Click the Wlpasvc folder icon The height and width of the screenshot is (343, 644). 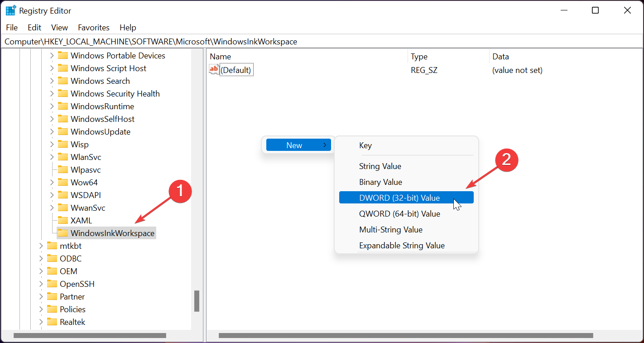[63, 169]
